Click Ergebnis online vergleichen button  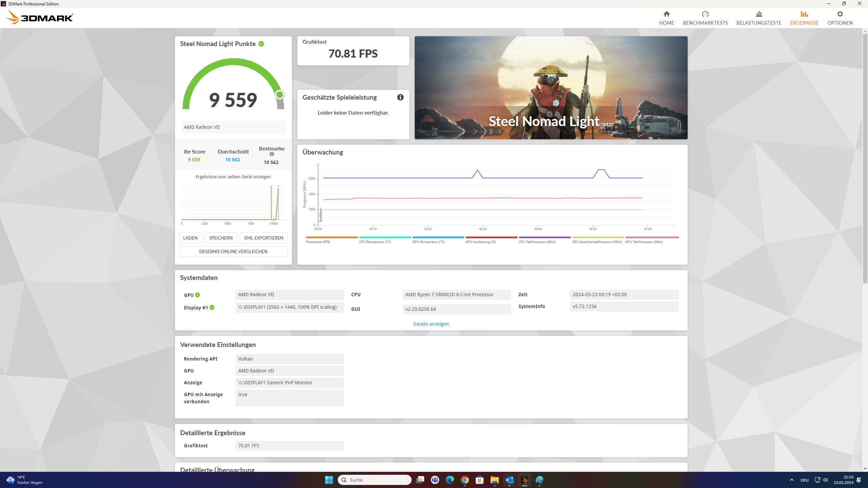pyautogui.click(x=233, y=251)
